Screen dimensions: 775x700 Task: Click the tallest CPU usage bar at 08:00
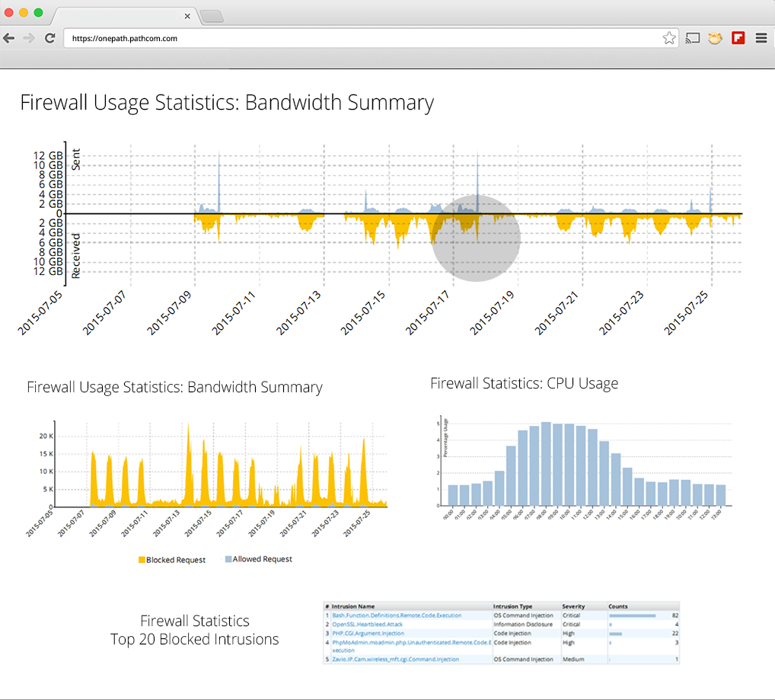tap(546, 464)
